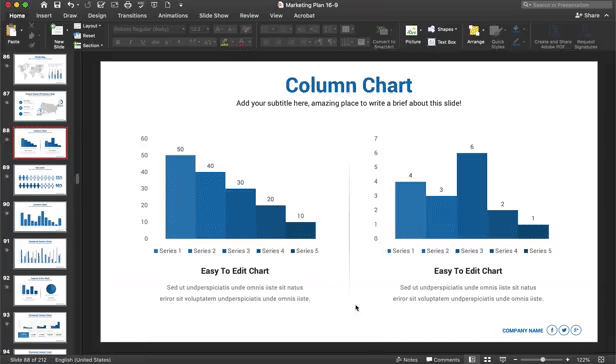The image size is (616, 364).
Task: Open Customize Quick Access Toolbar arrow
Action: coord(181,5)
